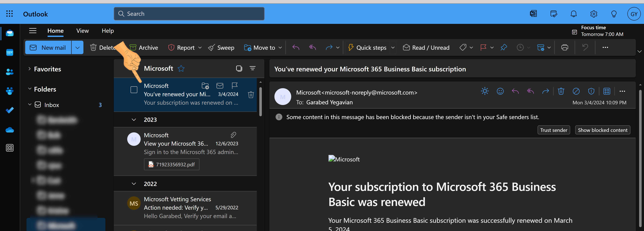Move the 3/4/2024 email using row folder icon
The image size is (644, 231).
pyautogui.click(x=205, y=86)
